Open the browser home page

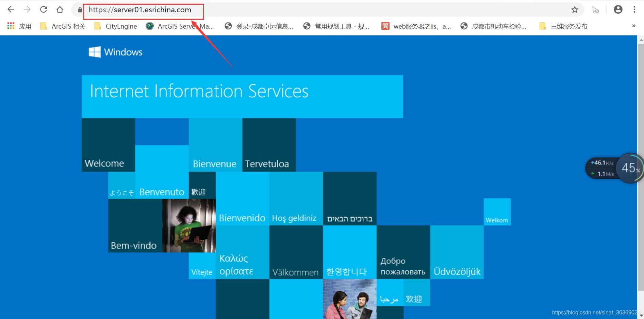(60, 9)
